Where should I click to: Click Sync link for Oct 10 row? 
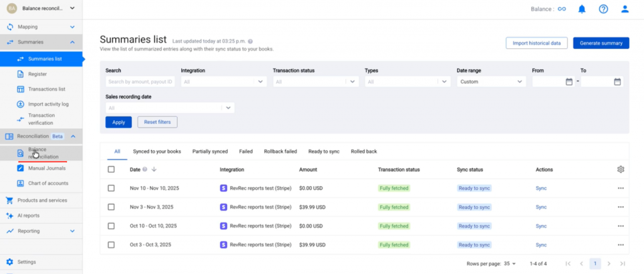tap(541, 226)
